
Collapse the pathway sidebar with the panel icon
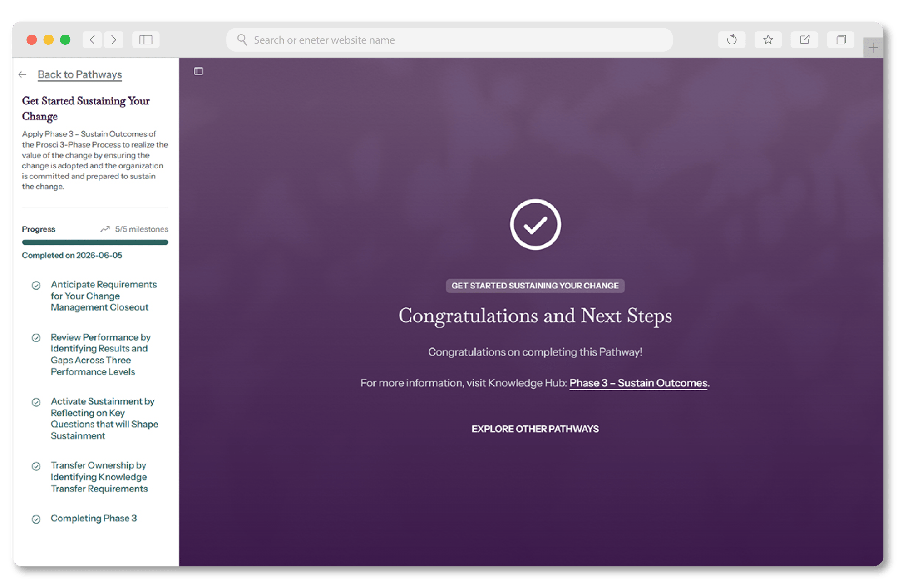[198, 71]
